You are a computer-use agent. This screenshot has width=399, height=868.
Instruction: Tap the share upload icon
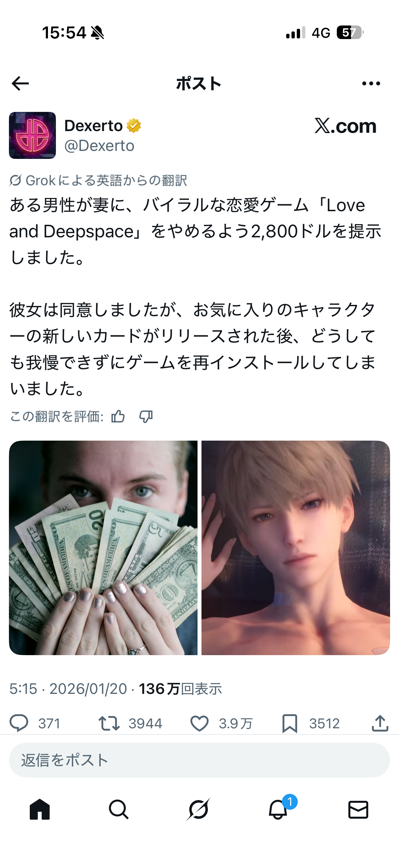point(380,723)
